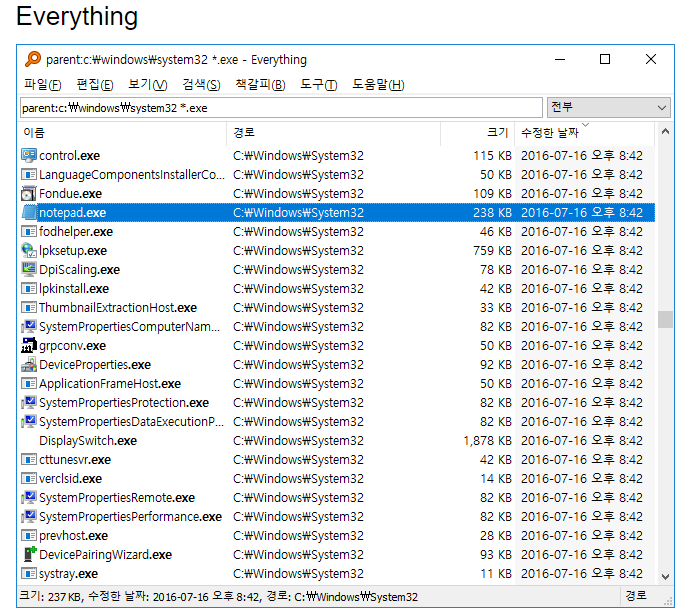Screen dimensions: 688x615
Task: Click the 1,878 KB size value
Action: [x=487, y=441]
